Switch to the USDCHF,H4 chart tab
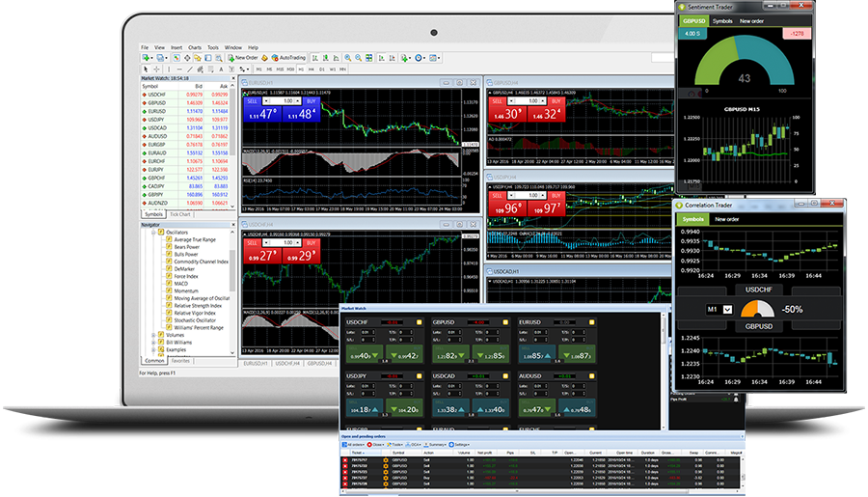The image size is (868, 497). (287, 364)
